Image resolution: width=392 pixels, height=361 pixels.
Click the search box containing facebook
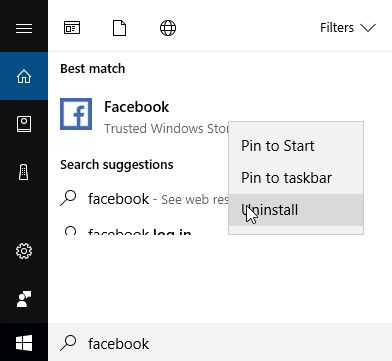pyautogui.click(x=220, y=343)
